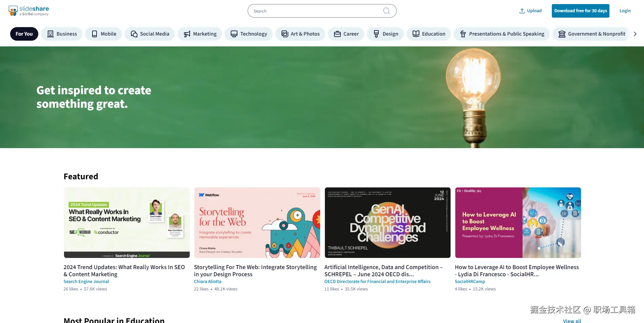Click the Social Media chat icon
Screen dimensions: 644x323
click(134, 34)
